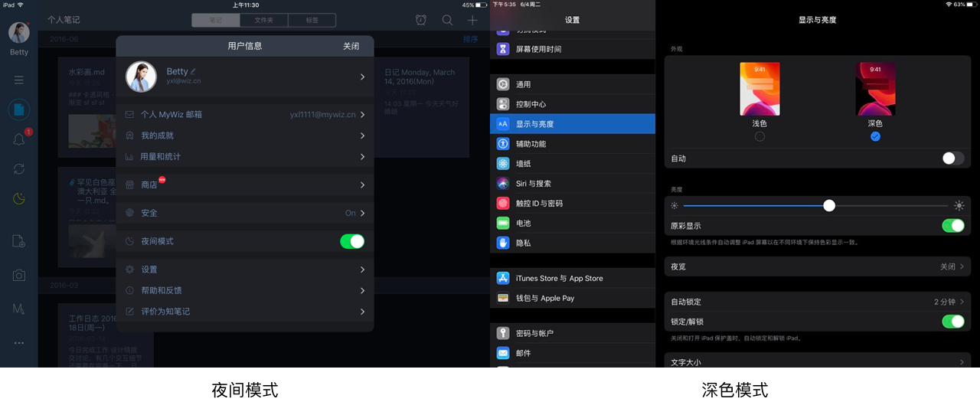Tap the pencil edit icon beside Betty
980x415 pixels.
(x=193, y=71)
